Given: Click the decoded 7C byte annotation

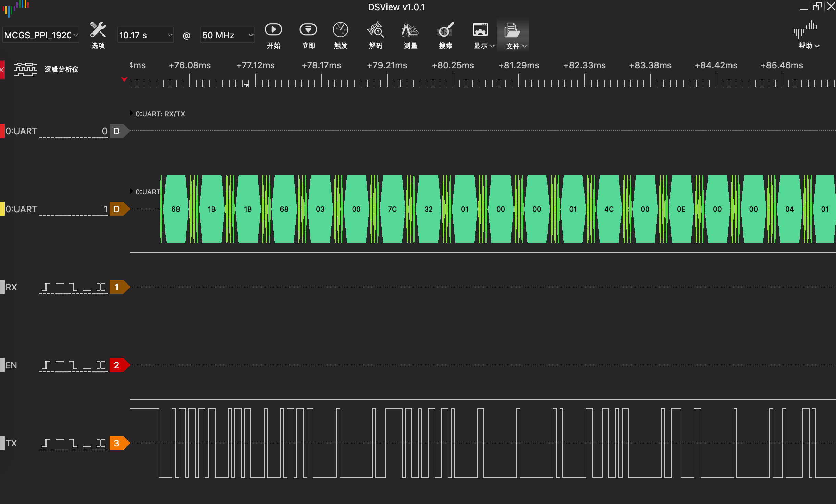Looking at the screenshot, I should click(x=392, y=209).
